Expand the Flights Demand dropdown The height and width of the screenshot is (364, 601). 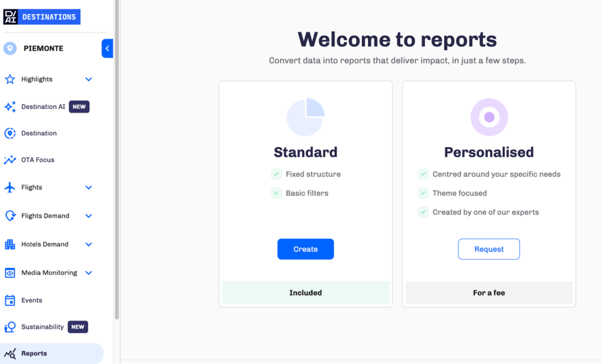(x=89, y=216)
